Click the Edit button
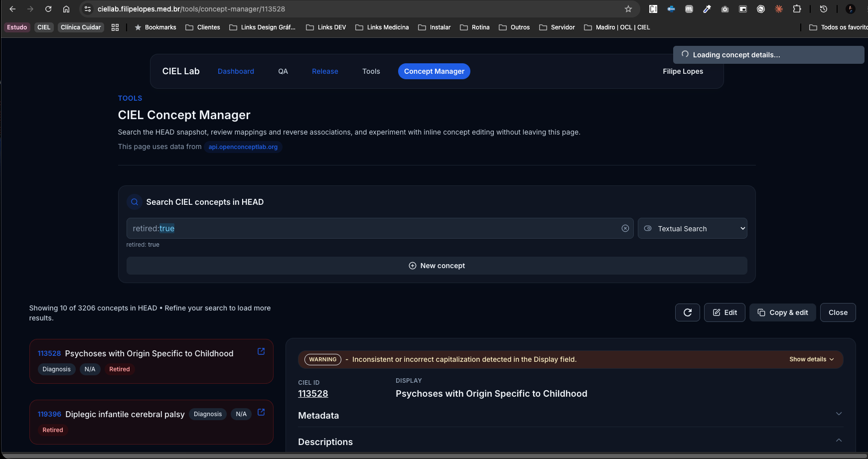The width and height of the screenshot is (868, 459). pyautogui.click(x=724, y=312)
